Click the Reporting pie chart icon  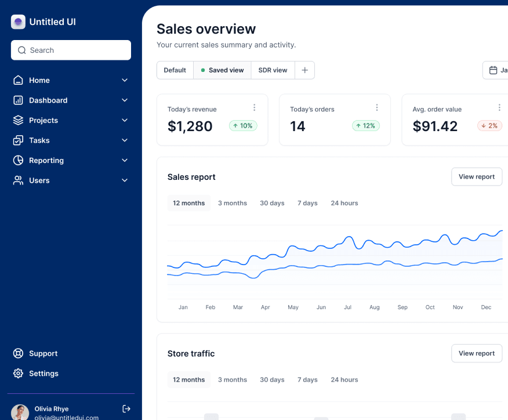coord(18,161)
